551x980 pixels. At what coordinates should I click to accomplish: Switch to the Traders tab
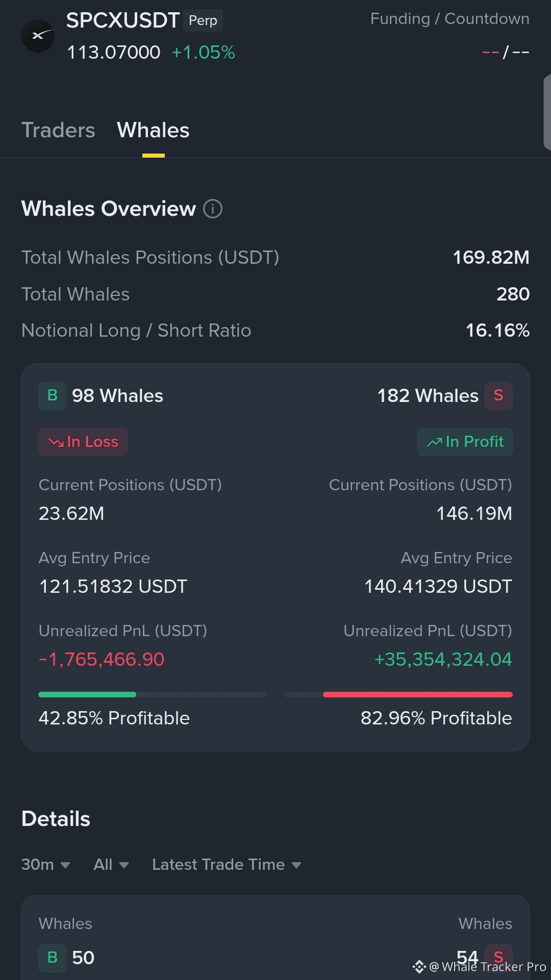58,131
